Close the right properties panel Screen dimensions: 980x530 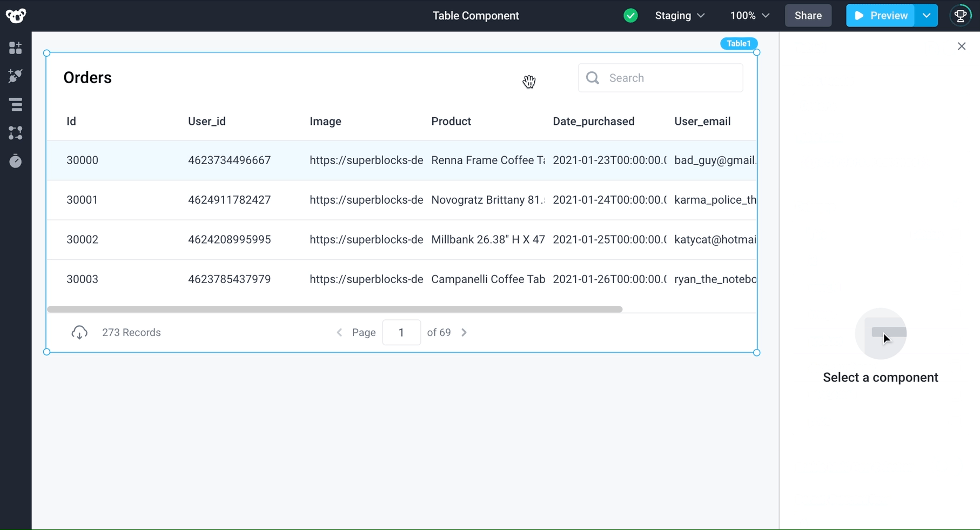click(x=962, y=46)
